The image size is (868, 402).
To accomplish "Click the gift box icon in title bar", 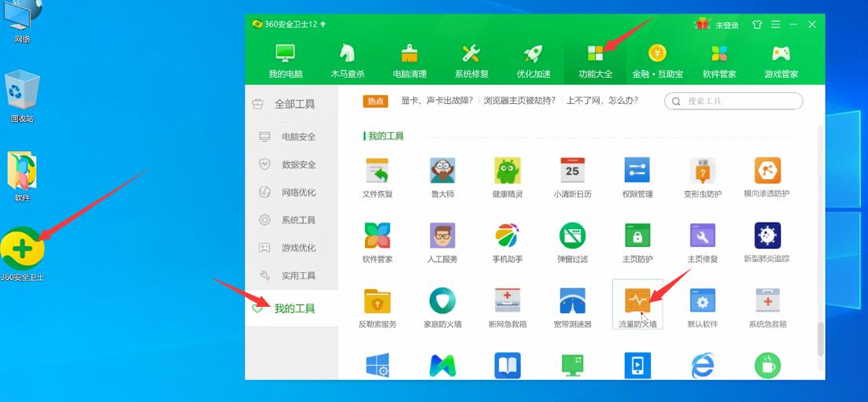I will [703, 24].
